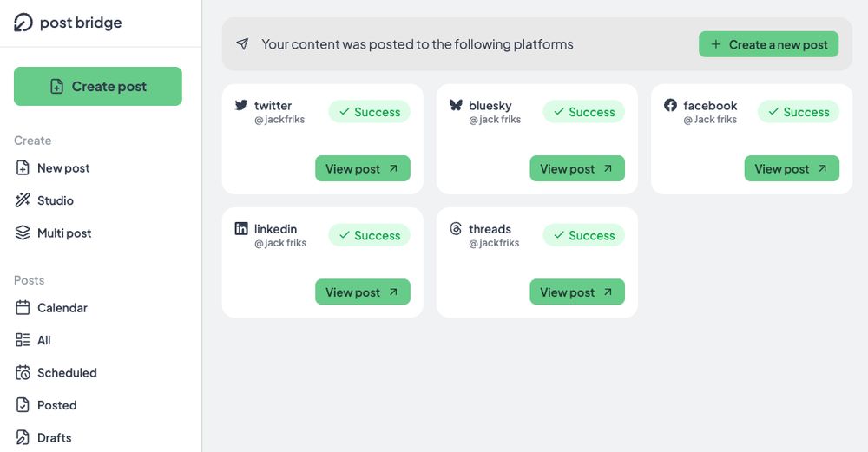View the twitter post

click(x=363, y=168)
